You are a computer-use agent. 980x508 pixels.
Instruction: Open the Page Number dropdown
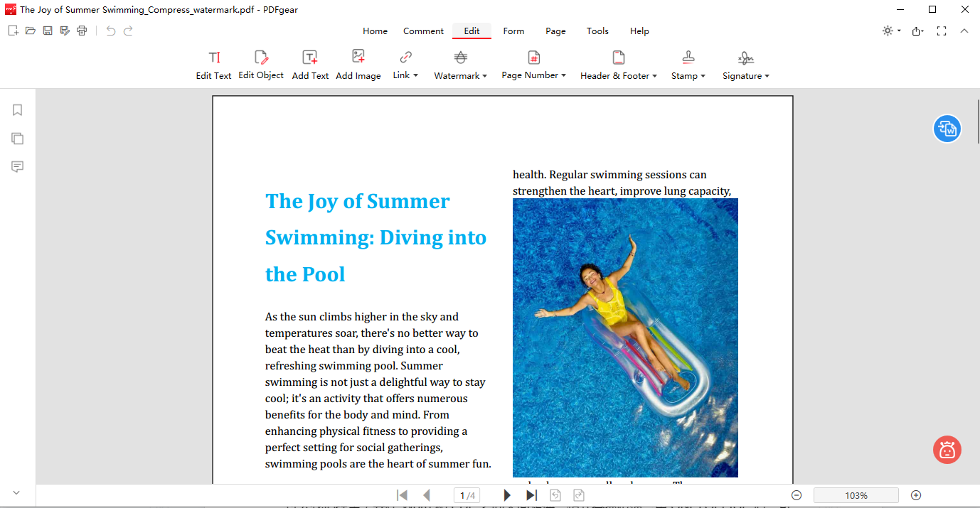click(533, 65)
